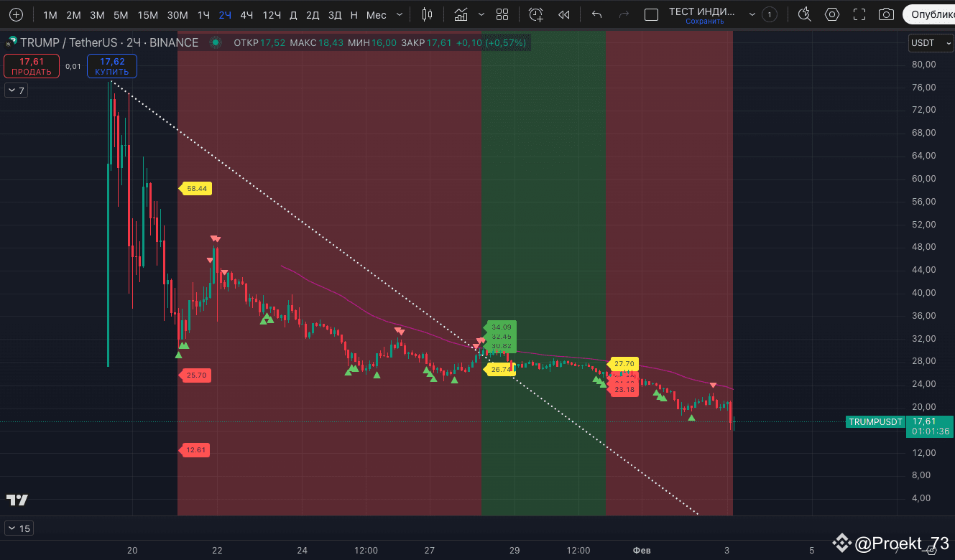Expand the indicator favorites dropdown arrow
Image resolution: width=955 pixels, height=560 pixels.
pyautogui.click(x=481, y=14)
